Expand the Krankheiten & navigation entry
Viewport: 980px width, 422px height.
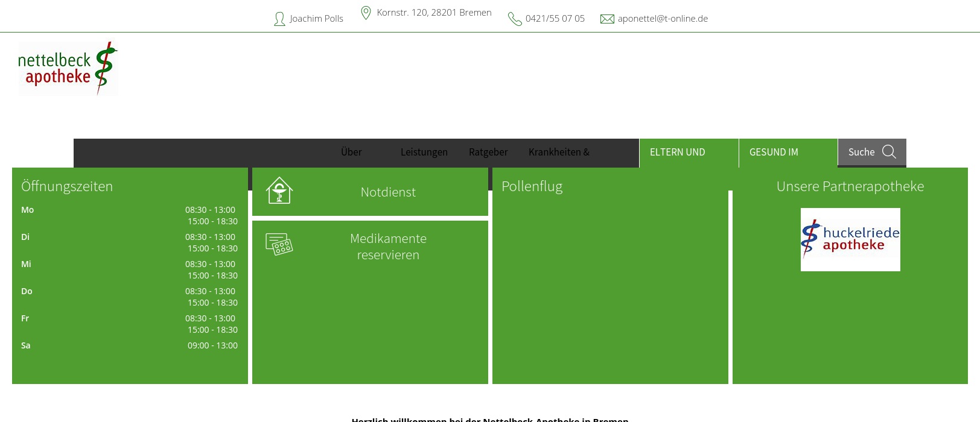pos(559,152)
